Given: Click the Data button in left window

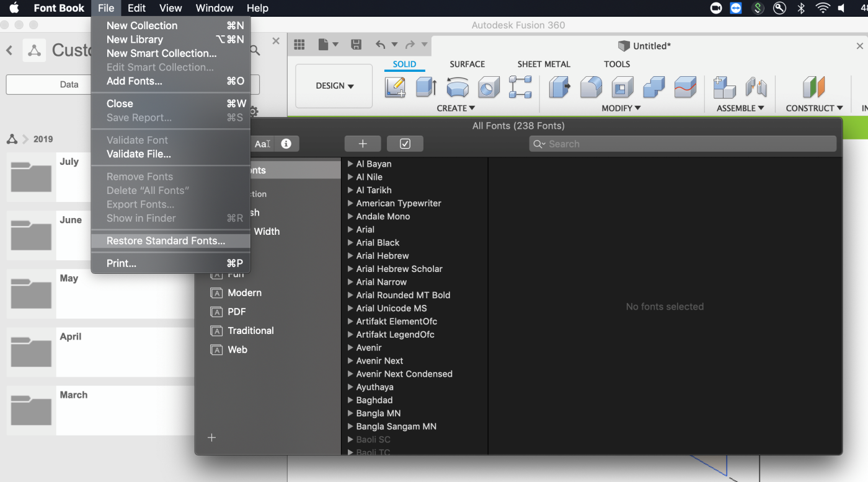Looking at the screenshot, I should click(x=69, y=85).
